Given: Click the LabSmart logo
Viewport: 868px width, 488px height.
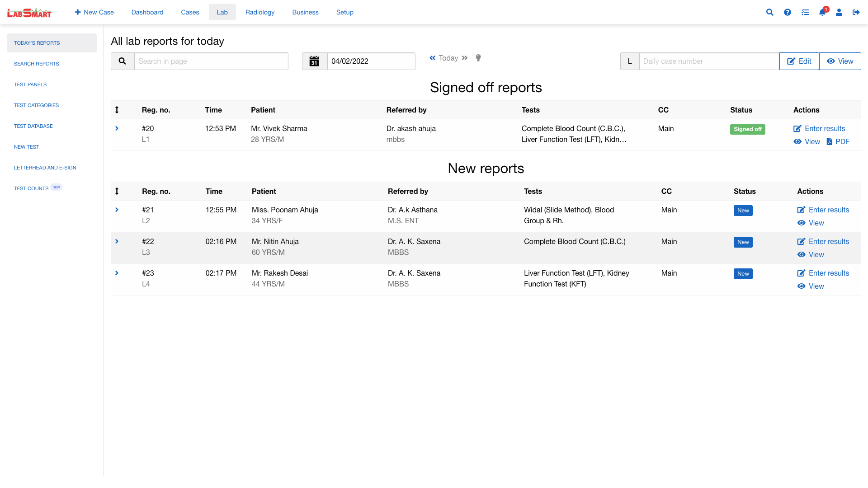Looking at the screenshot, I should tap(29, 12).
